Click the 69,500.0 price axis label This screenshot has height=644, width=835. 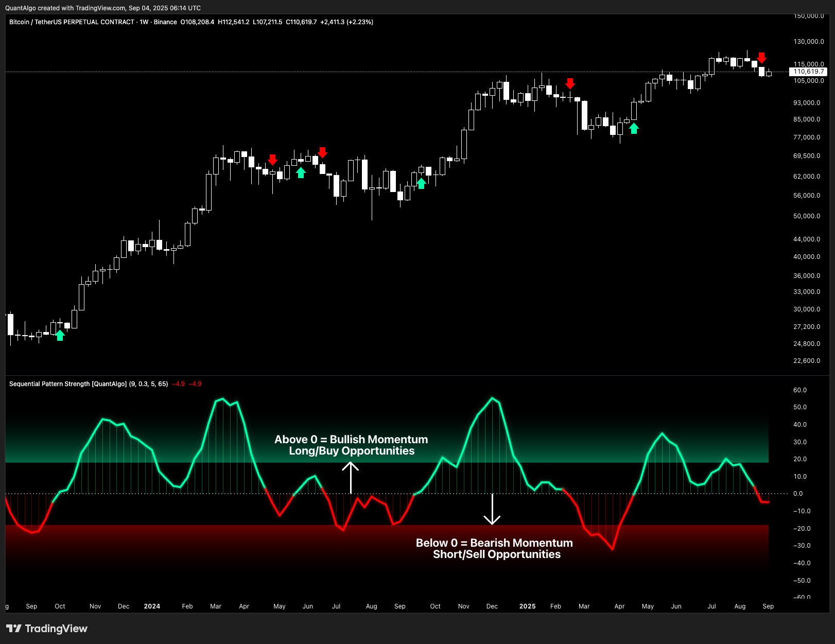(807, 156)
